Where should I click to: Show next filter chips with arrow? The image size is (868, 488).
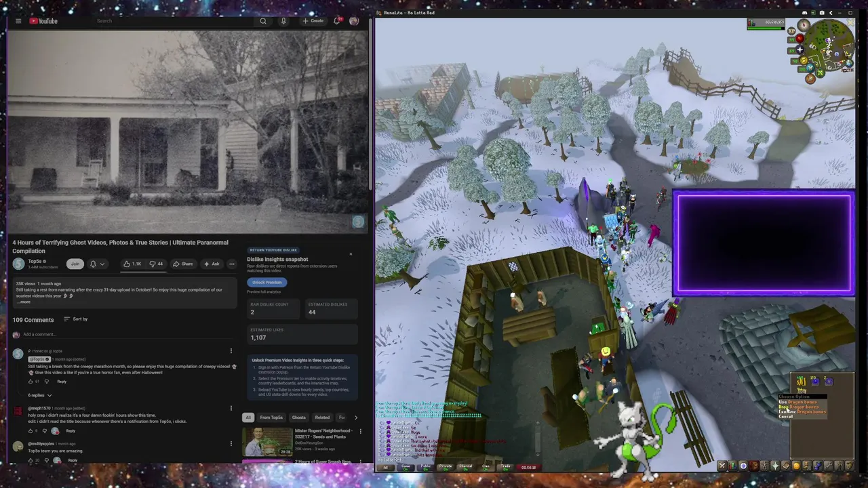tap(356, 418)
